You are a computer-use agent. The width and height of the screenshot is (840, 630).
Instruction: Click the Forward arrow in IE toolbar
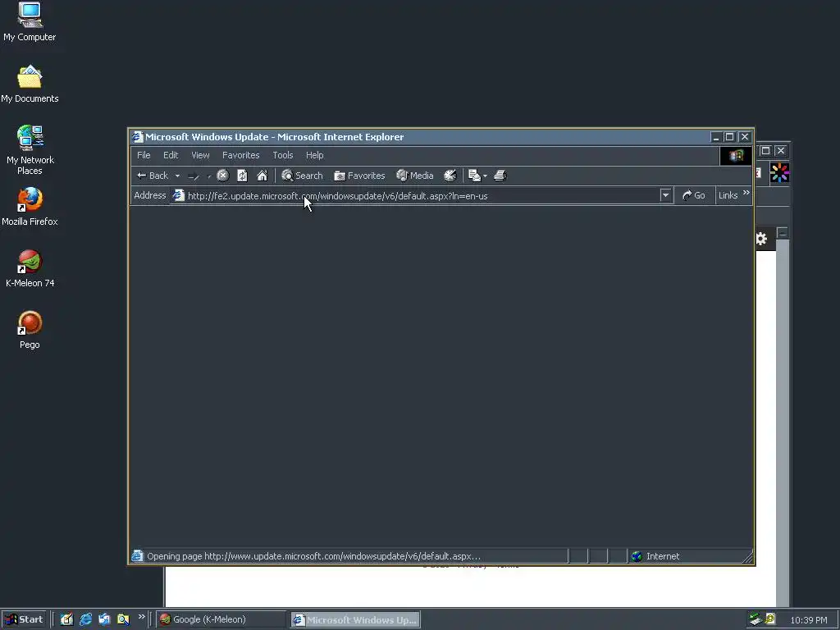pos(194,176)
